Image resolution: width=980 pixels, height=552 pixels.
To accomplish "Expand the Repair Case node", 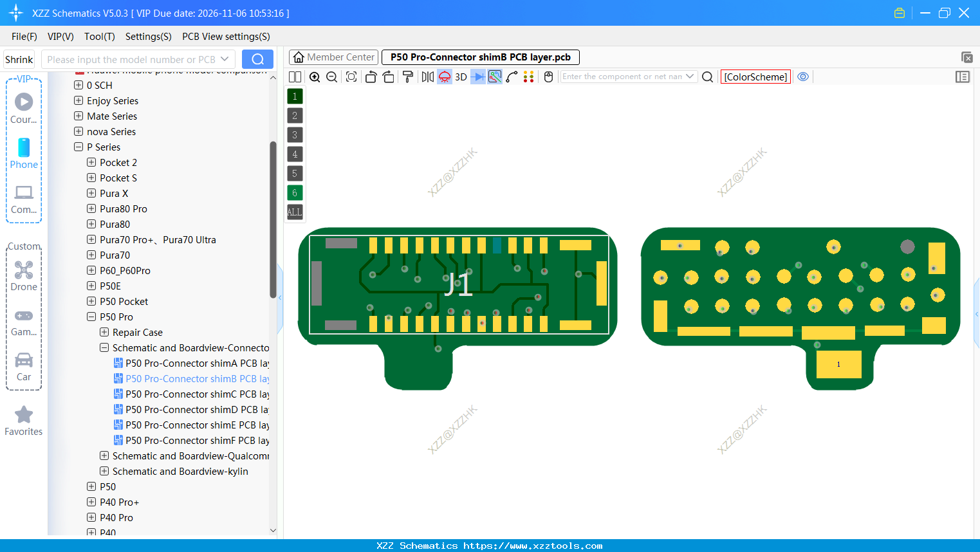I will (x=104, y=332).
